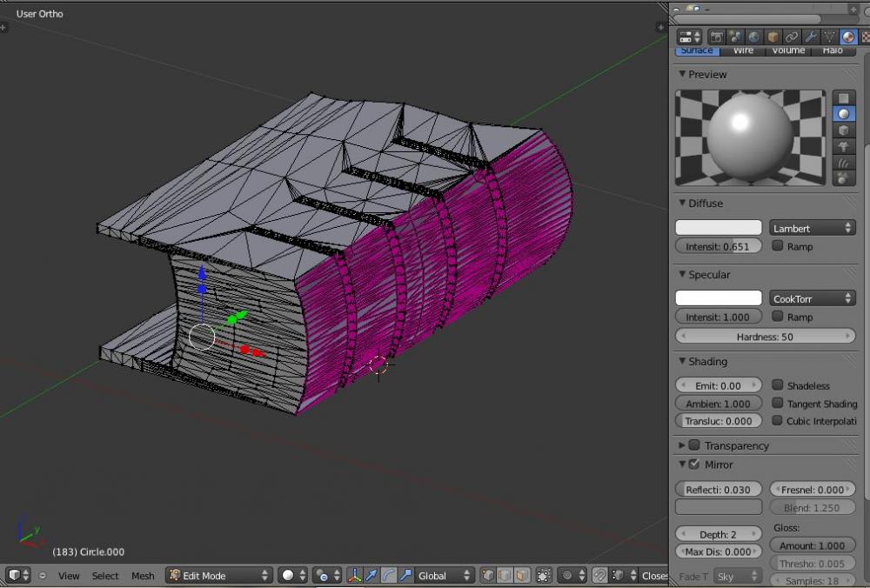Set preview to flat plane icon
Screen dimensions: 870x588
click(x=843, y=97)
